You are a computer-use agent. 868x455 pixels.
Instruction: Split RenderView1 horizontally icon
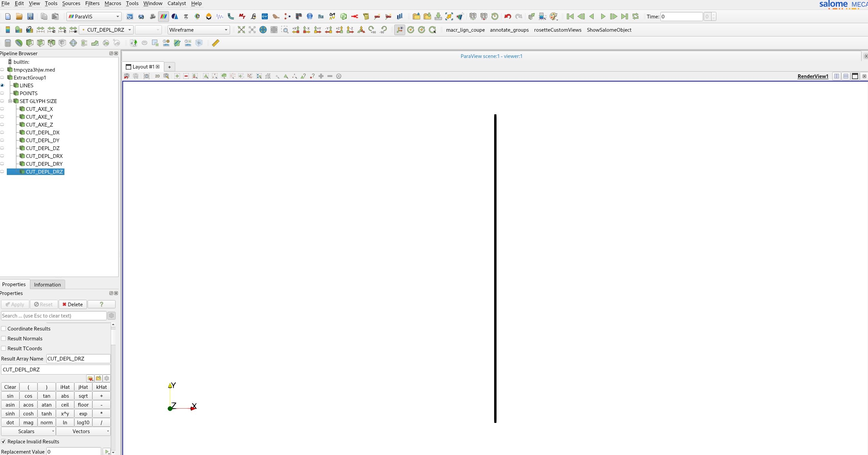point(837,76)
